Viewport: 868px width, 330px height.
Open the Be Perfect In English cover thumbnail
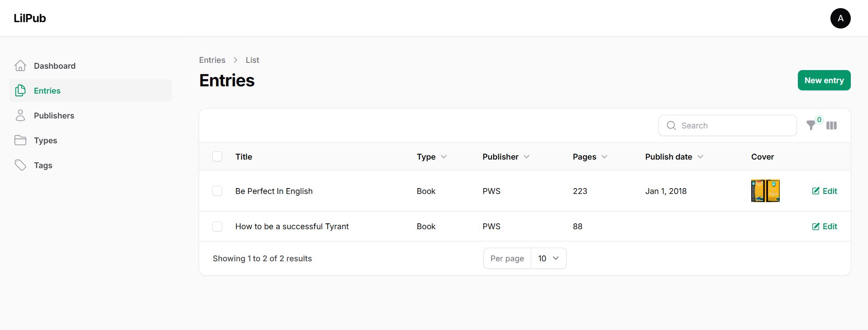[765, 191]
